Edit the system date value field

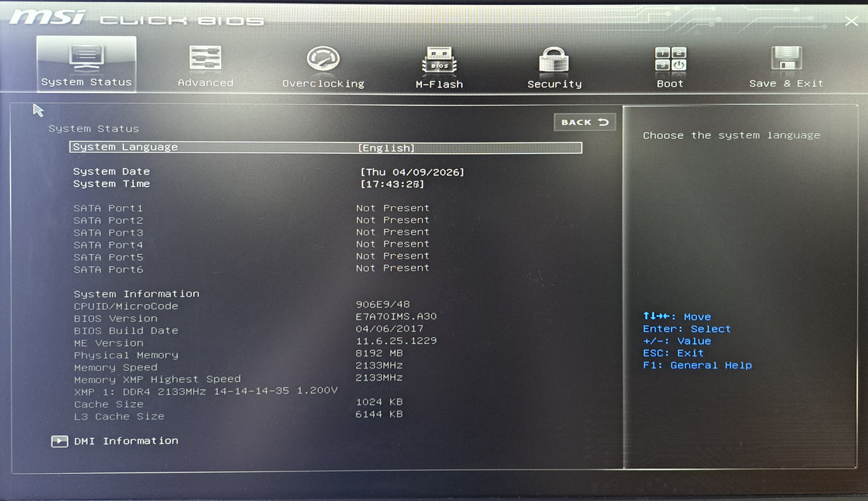pos(412,172)
